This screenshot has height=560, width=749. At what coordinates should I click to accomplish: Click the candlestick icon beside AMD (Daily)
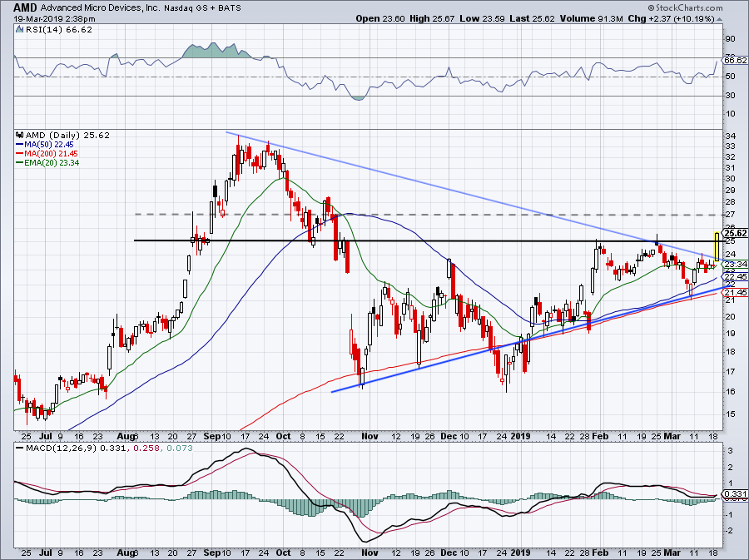tap(20, 135)
